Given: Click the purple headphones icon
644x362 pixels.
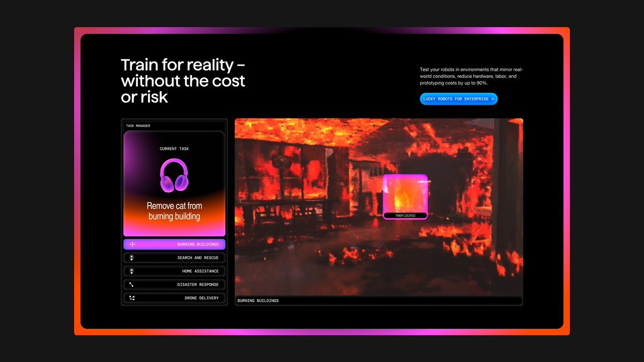Looking at the screenshot, I should 174,175.
